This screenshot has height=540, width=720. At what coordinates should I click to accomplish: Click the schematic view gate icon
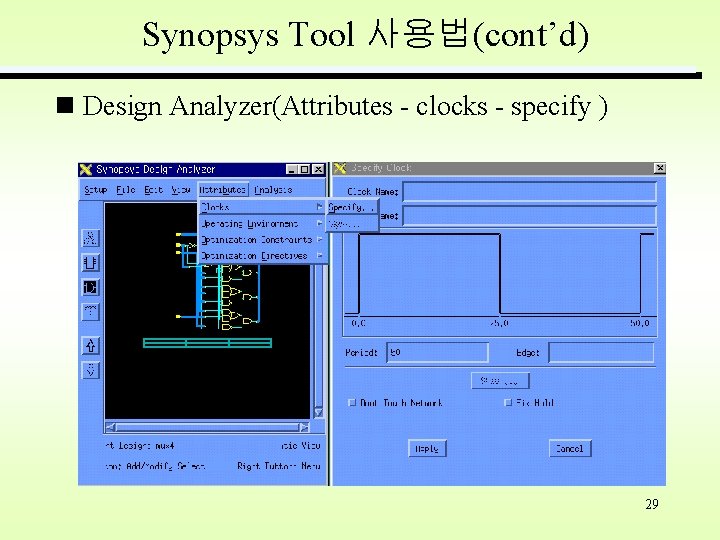click(x=90, y=287)
